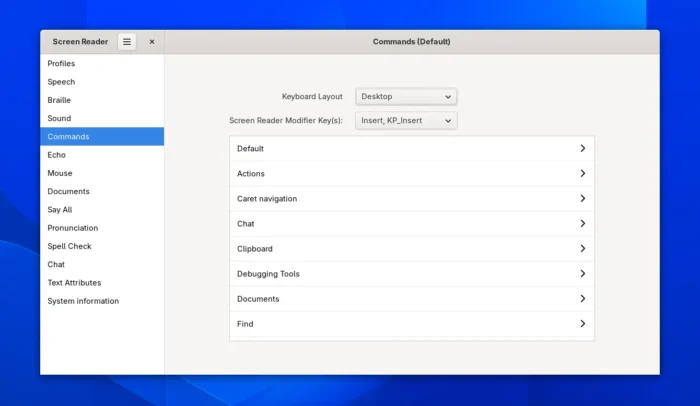Open Pronunciation settings in sidebar
This screenshot has width=700, height=406.
(73, 228)
